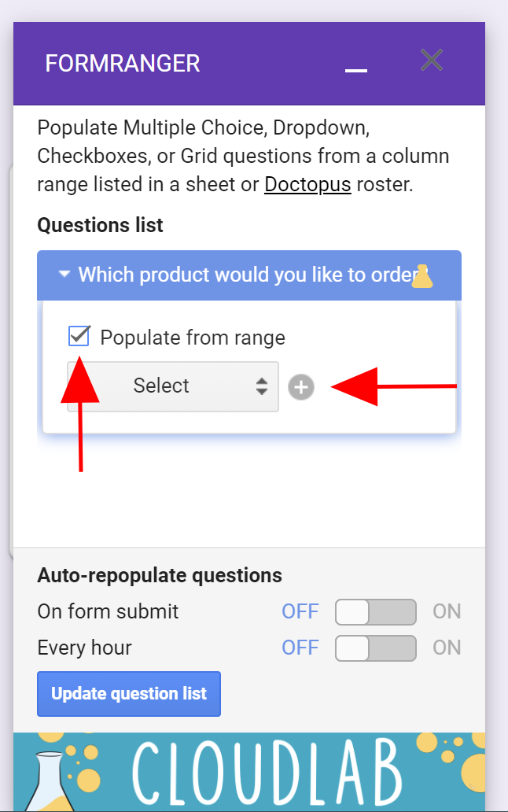Click OFF label for On form submit

[300, 612]
